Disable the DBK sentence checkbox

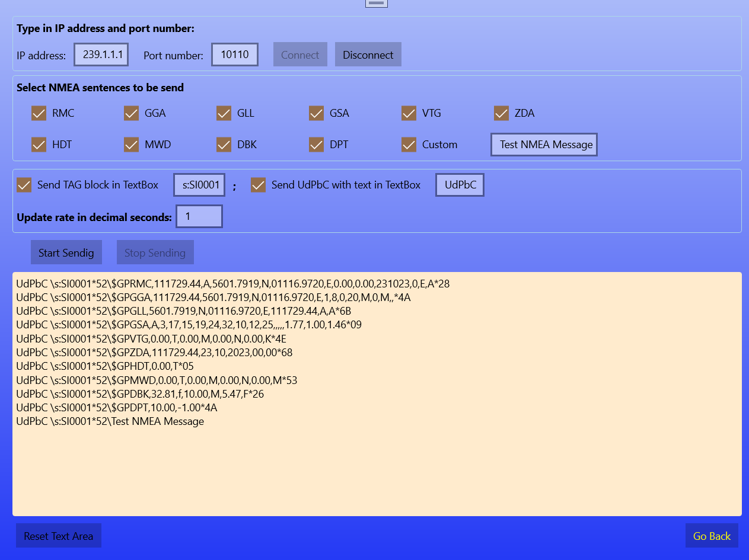tap(224, 144)
